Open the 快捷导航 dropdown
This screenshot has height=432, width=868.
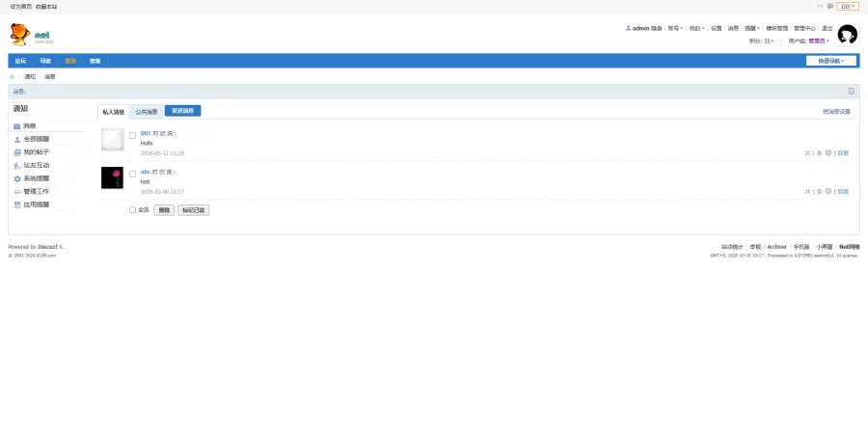click(831, 61)
